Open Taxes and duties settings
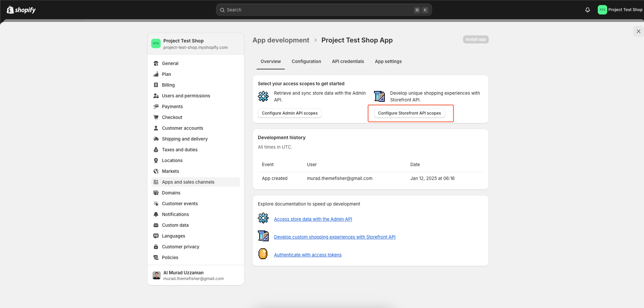 [196, 150]
